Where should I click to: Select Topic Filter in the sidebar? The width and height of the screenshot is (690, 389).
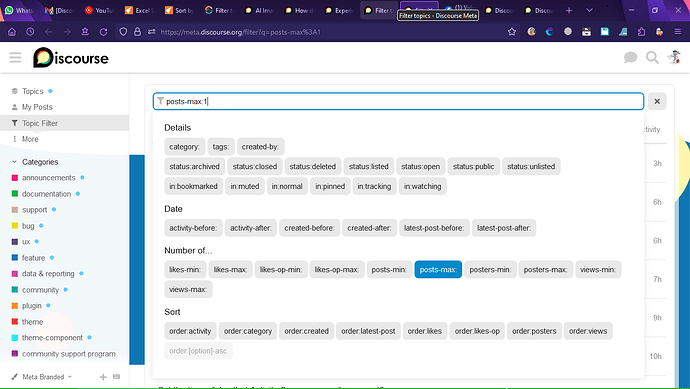pos(64,123)
